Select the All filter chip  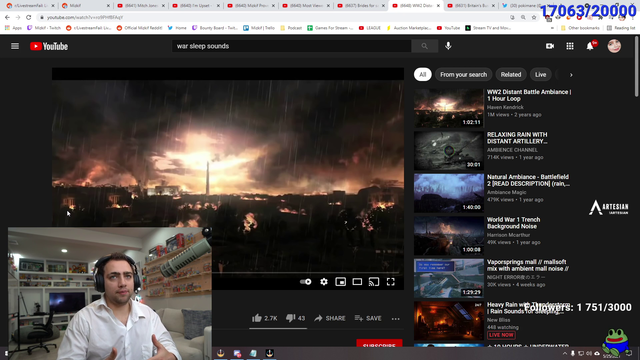point(422,74)
